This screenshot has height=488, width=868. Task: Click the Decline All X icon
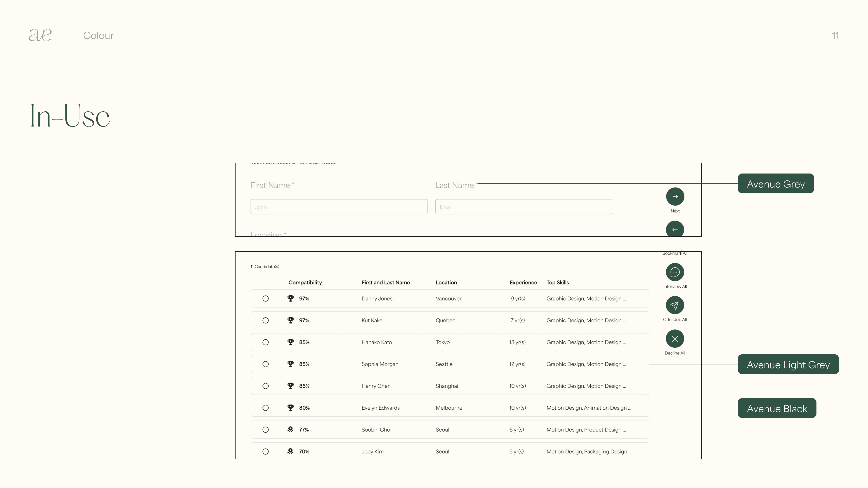675,339
